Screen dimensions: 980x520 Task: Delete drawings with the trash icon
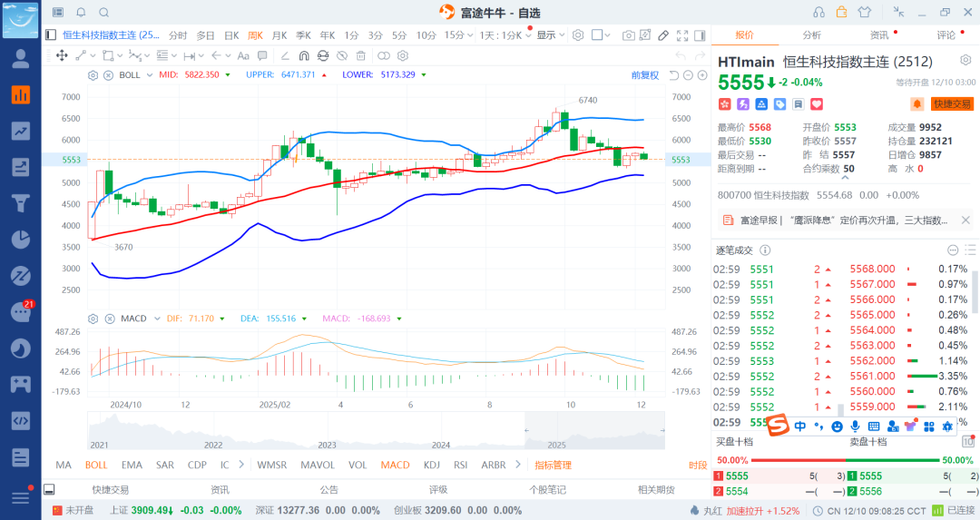coord(360,55)
